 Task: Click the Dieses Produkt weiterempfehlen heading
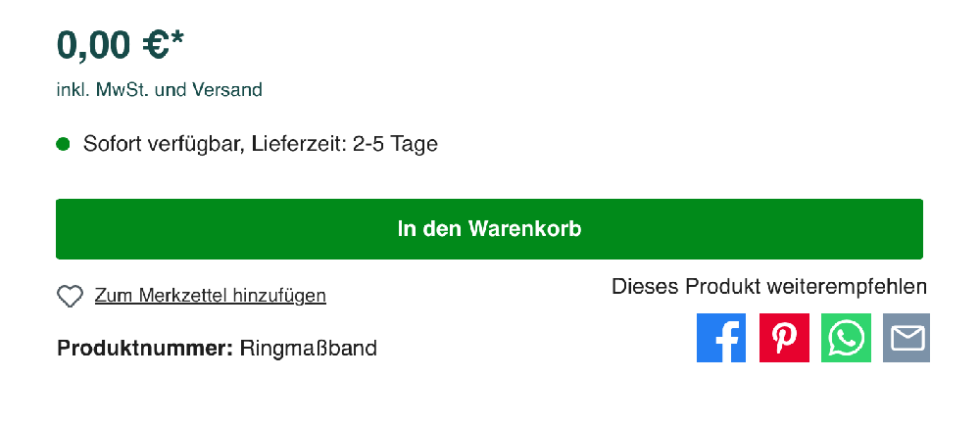(x=769, y=287)
